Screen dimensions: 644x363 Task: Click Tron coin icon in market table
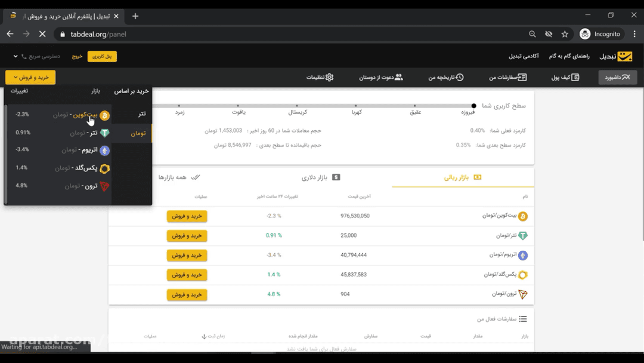pyautogui.click(x=522, y=294)
